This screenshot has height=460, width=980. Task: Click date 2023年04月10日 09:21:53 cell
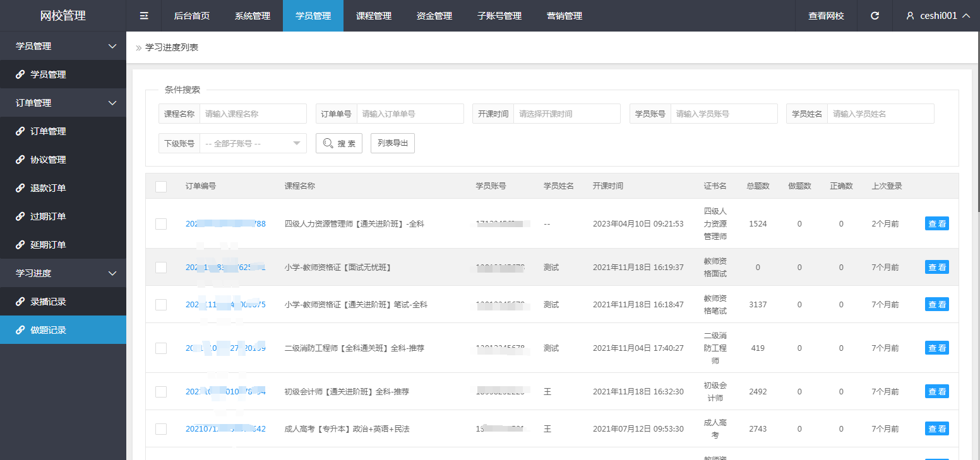point(638,223)
